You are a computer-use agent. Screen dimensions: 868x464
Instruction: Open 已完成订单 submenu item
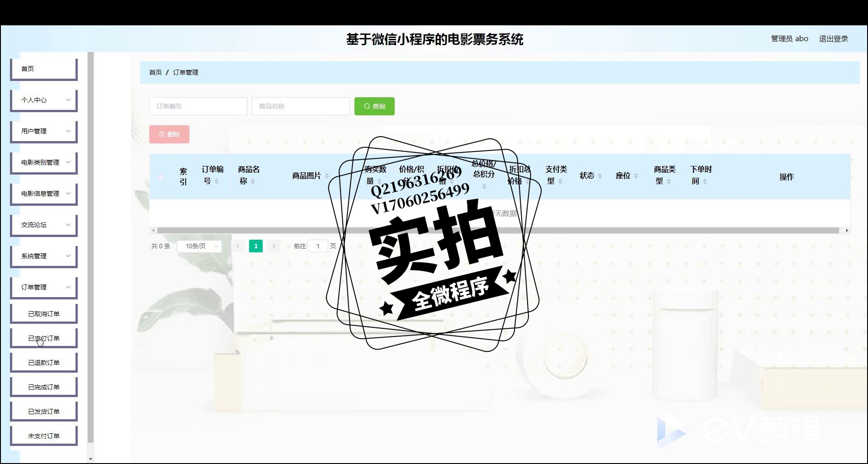point(44,387)
